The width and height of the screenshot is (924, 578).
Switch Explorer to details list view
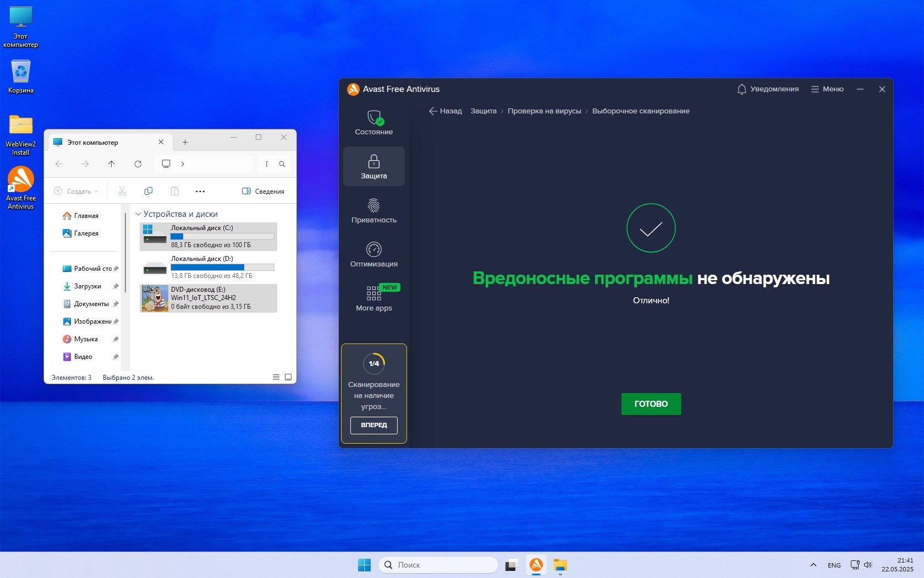coord(276,377)
